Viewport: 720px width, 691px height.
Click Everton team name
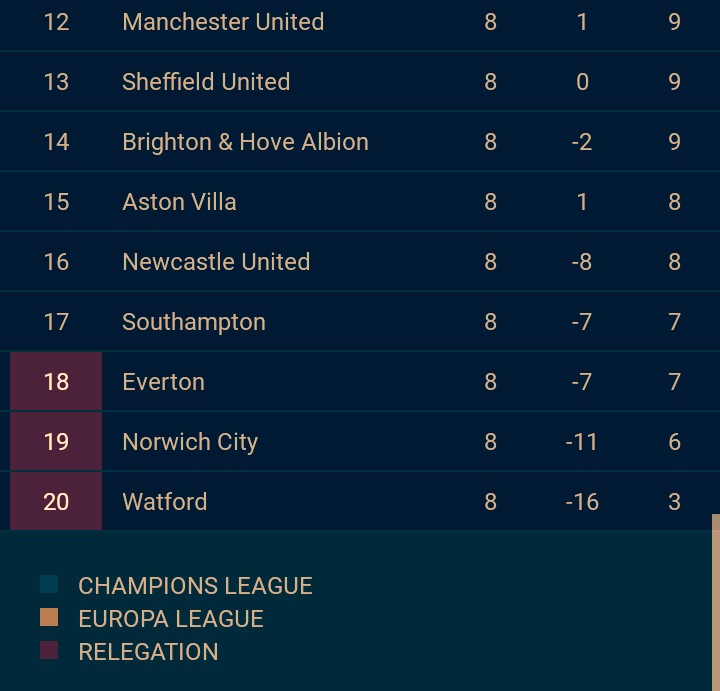coord(163,382)
